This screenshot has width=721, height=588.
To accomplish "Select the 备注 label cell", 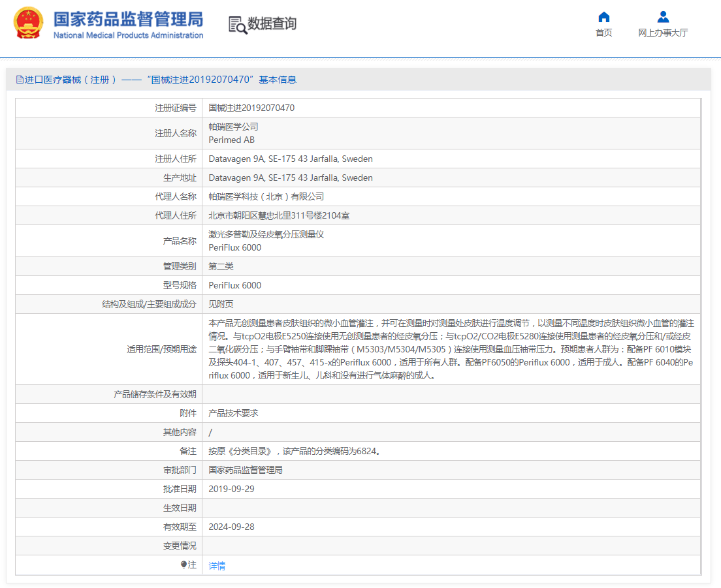I will 108,451.
